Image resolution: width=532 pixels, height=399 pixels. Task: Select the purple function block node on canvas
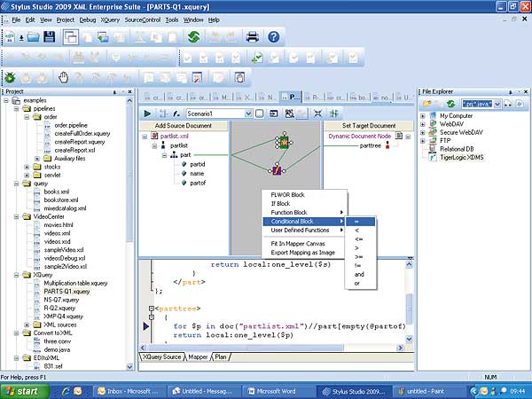[277, 169]
